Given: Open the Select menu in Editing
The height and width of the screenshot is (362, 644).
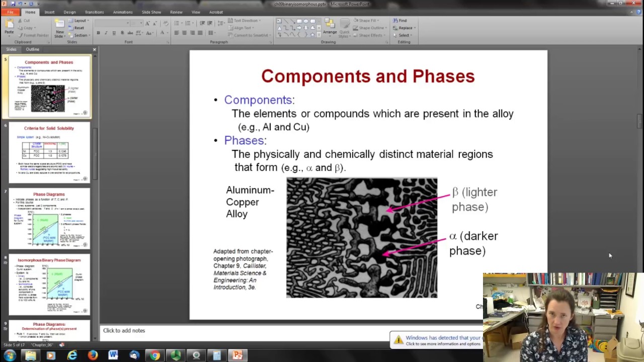Looking at the screenshot, I should point(403,35).
